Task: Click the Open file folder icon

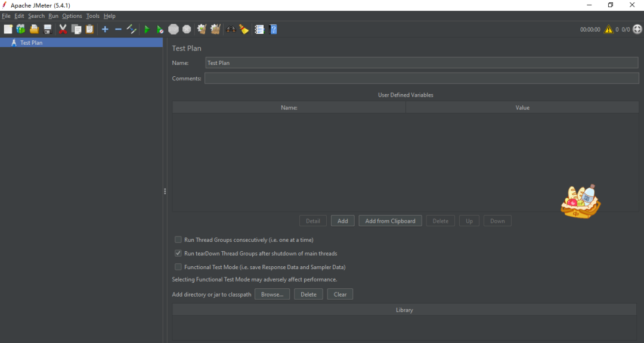Action: 34,29
